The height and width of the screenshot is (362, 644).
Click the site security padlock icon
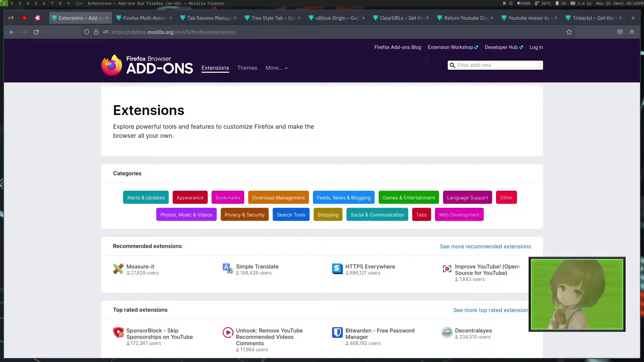pyautogui.click(x=96, y=32)
